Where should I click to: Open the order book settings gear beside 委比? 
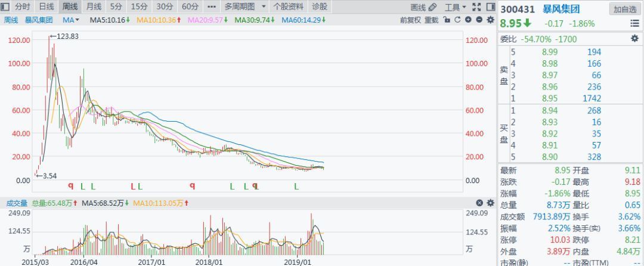pos(634,39)
